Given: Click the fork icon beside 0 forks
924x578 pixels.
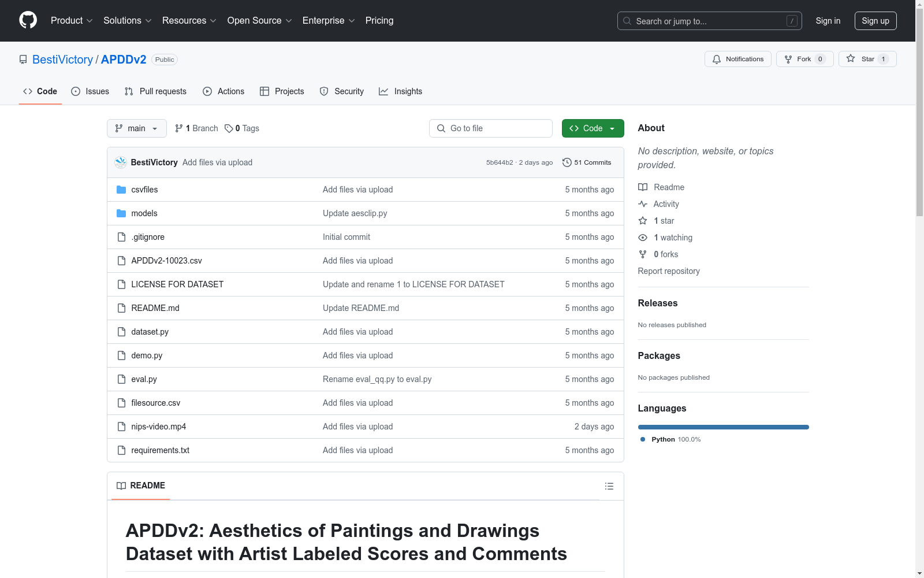Looking at the screenshot, I should point(643,254).
